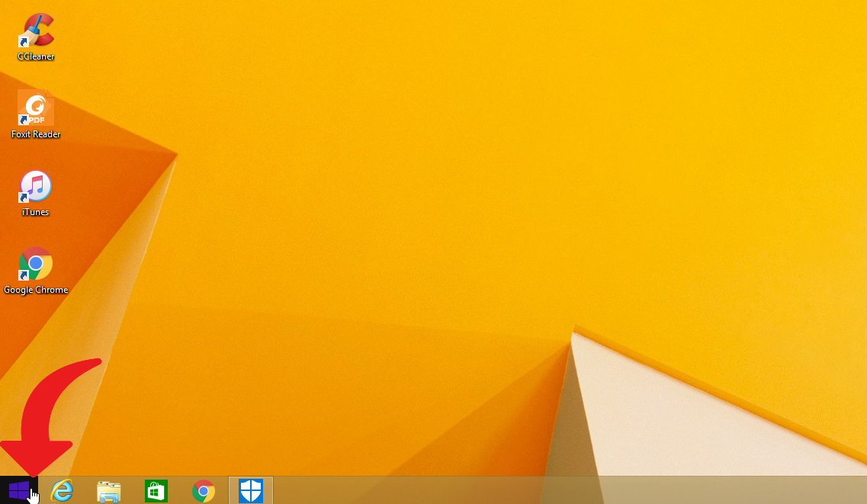
Task: Launch Google Chrome from the taskbar
Action: [204, 491]
